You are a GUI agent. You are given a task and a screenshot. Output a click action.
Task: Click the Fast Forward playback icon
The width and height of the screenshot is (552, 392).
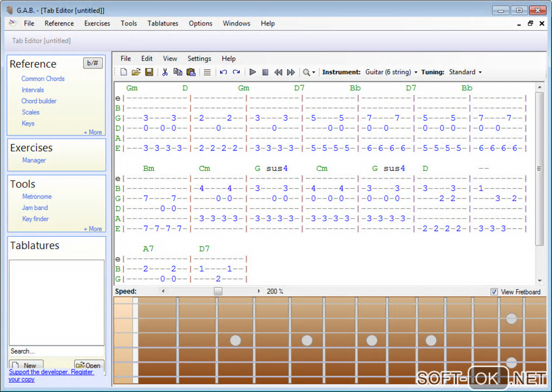click(291, 72)
